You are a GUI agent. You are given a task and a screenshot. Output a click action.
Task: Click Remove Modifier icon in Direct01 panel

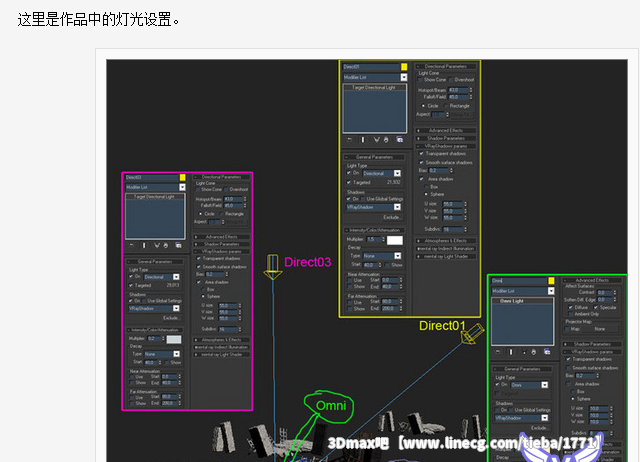(x=386, y=140)
